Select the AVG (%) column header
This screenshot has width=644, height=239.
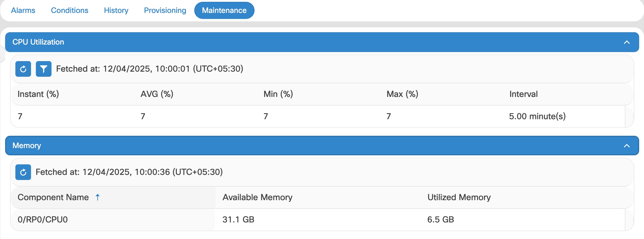pyautogui.click(x=157, y=94)
